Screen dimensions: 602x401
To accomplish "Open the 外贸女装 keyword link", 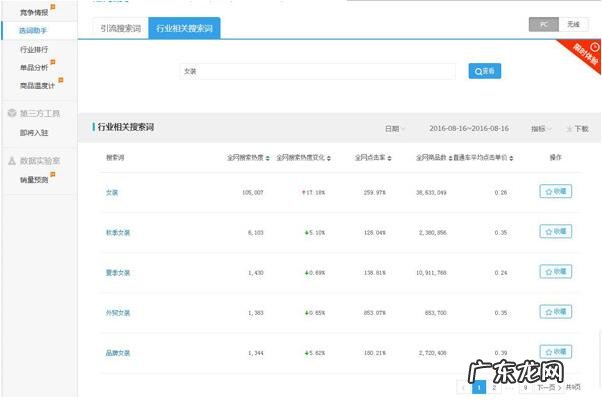I will click(x=118, y=313).
